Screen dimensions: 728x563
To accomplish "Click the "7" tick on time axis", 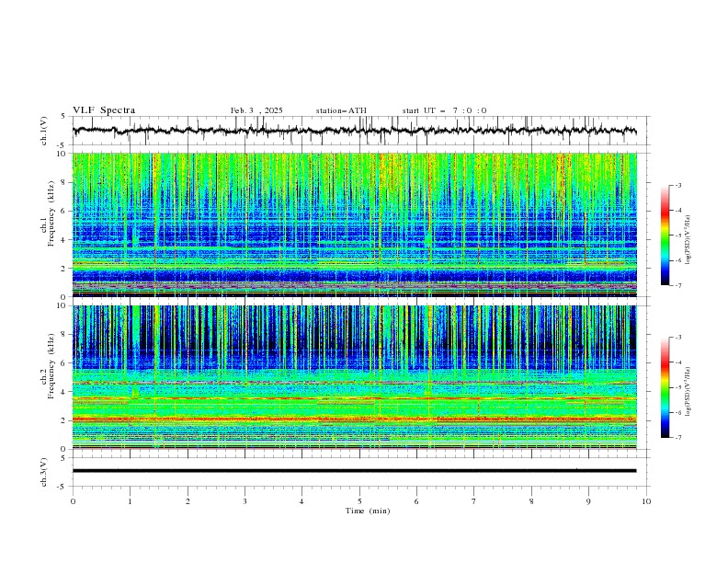I will point(474,501).
